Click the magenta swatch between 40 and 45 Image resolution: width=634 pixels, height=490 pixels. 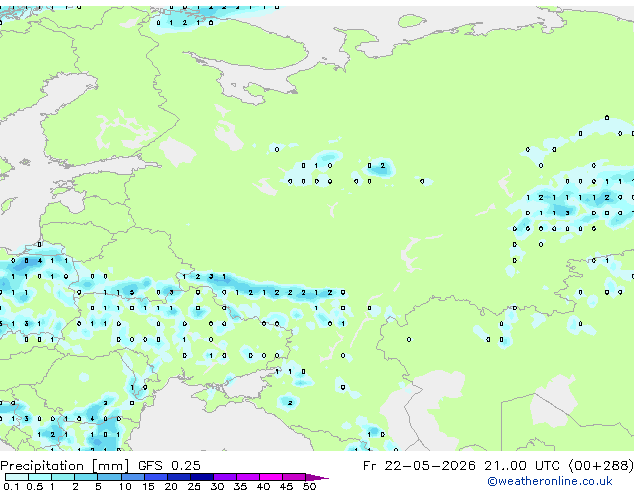[271, 477]
